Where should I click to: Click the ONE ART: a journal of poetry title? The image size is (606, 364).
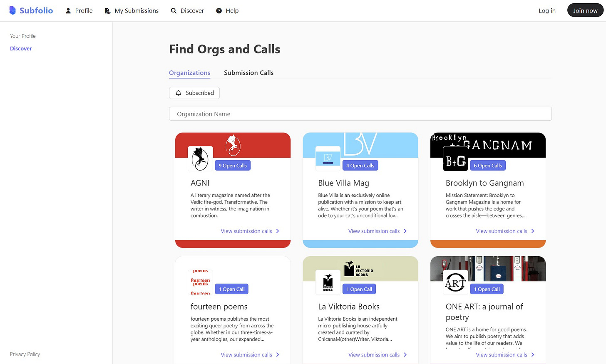click(x=484, y=312)
